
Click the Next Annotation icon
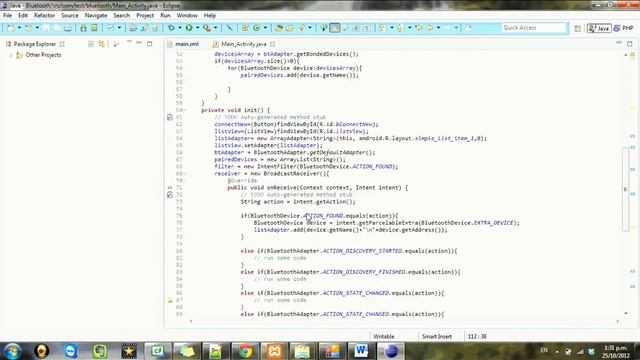click(x=382, y=28)
